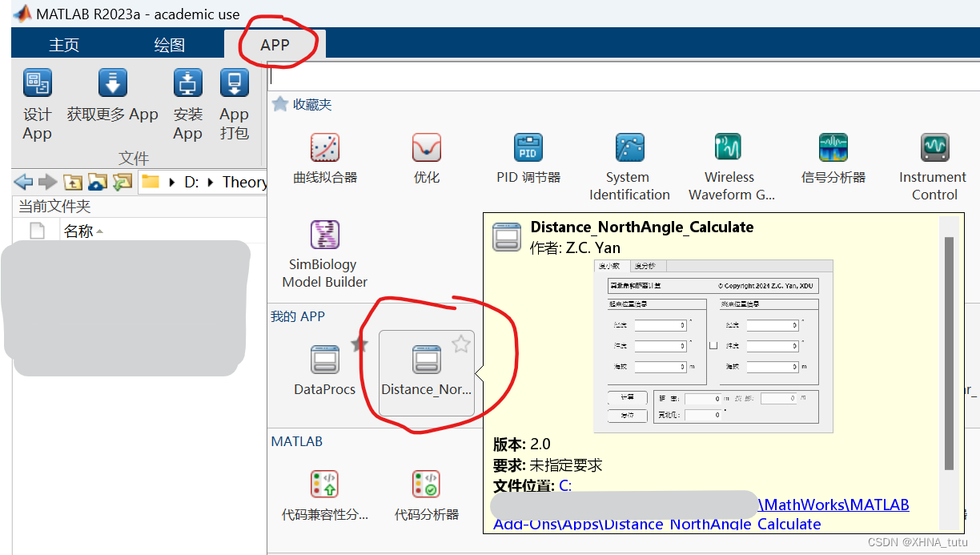Image resolution: width=980 pixels, height=555 pixels.
Task: Expand path arrow before Theory folder
Action: coord(211,182)
